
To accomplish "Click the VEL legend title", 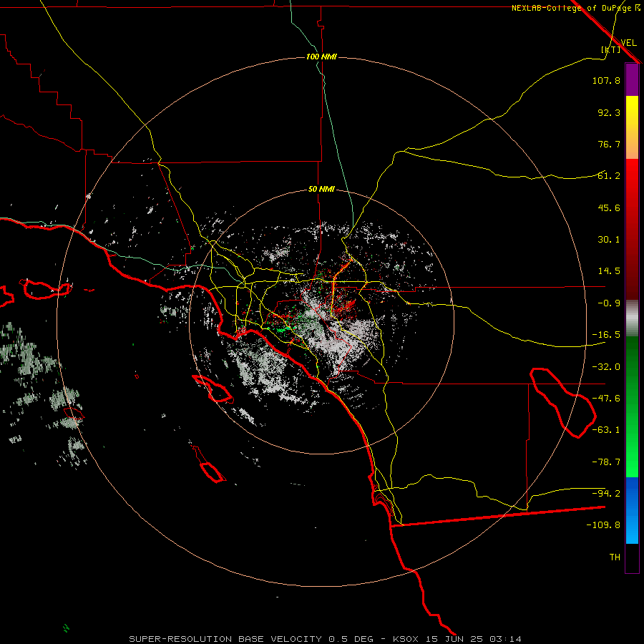I will coord(628,43).
